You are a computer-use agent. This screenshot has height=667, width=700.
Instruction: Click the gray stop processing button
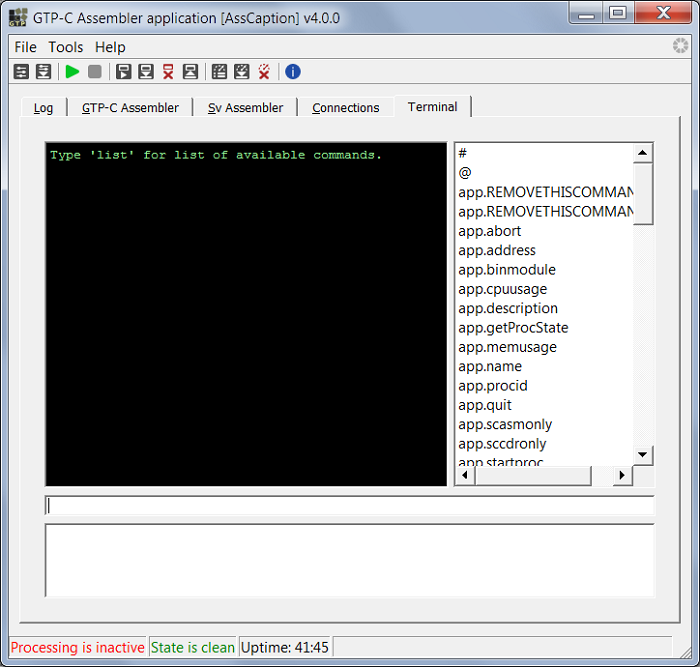coord(95,71)
